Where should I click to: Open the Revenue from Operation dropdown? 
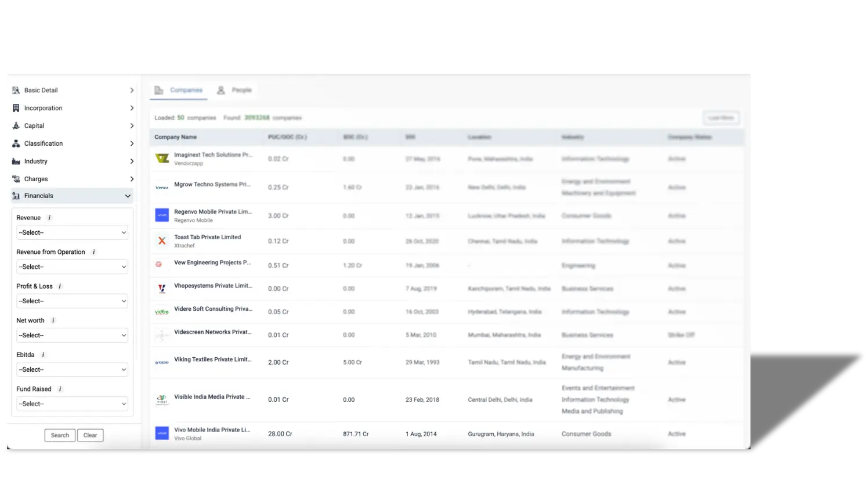coord(71,267)
